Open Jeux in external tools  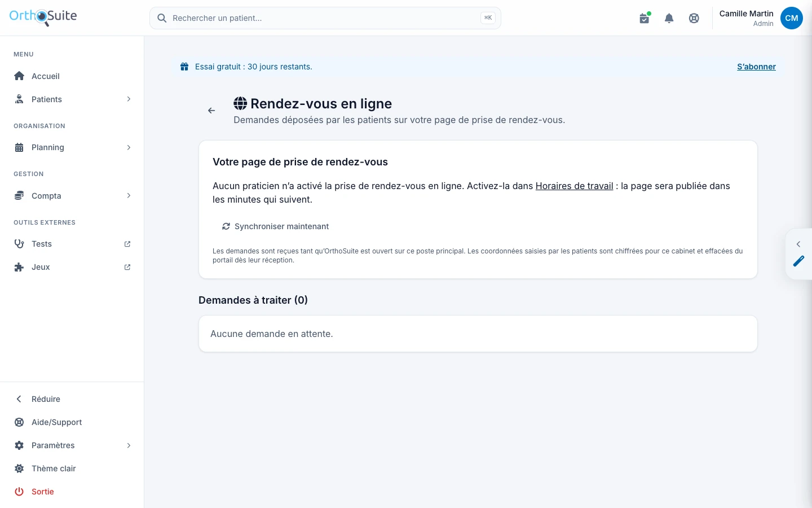coord(72,267)
